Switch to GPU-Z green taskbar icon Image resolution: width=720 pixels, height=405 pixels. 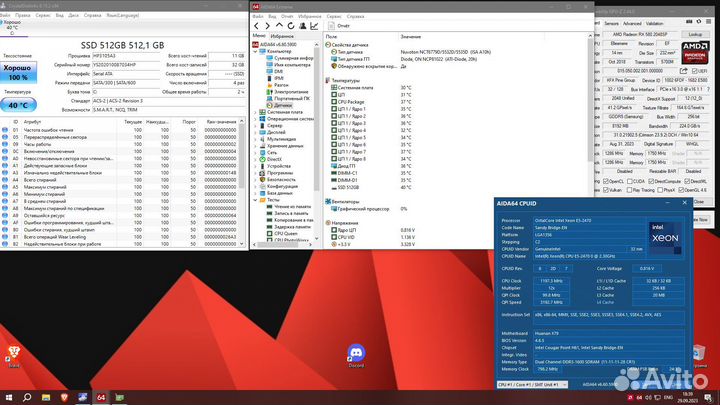click(119, 397)
